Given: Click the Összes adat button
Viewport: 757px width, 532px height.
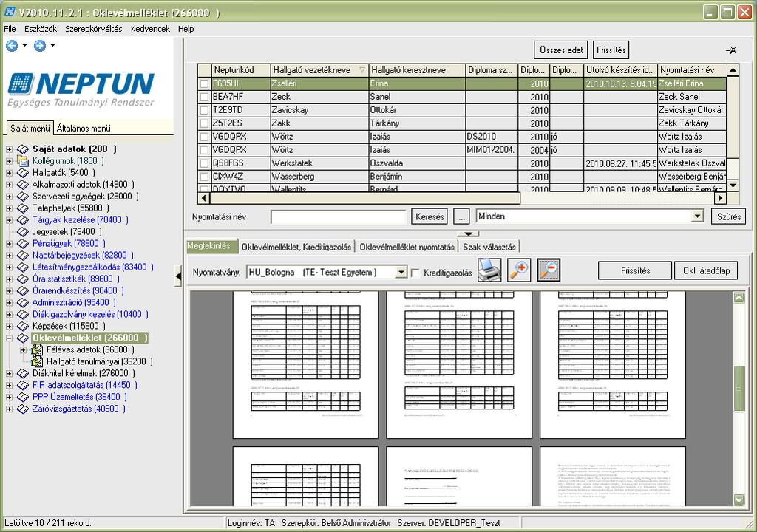Looking at the screenshot, I should 561,50.
